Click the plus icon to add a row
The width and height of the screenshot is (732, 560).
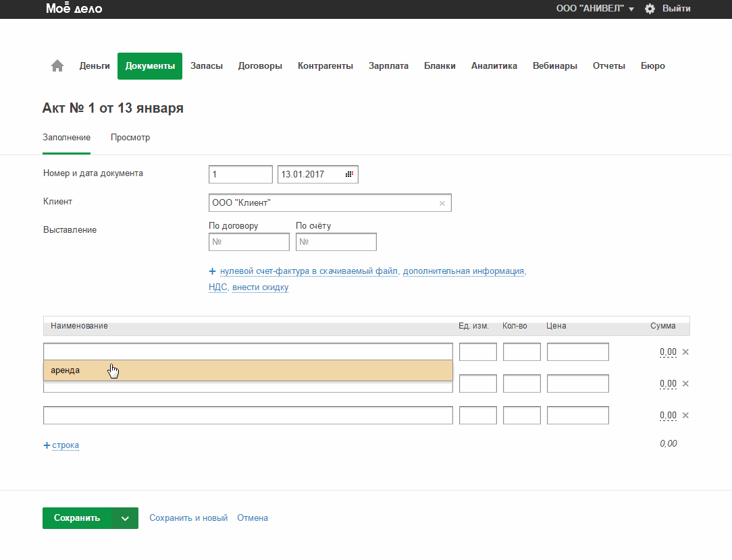pos(47,445)
